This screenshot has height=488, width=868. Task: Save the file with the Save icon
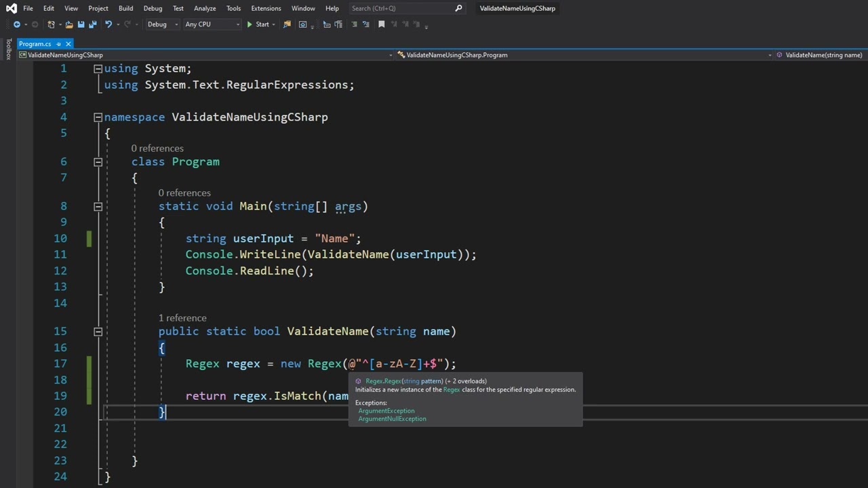pyautogui.click(x=81, y=24)
